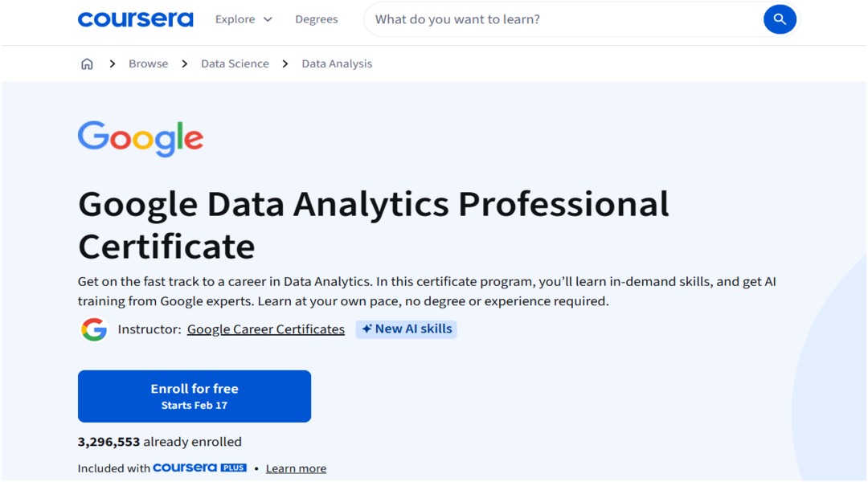Select the Browse breadcrumb
868x482 pixels.
(148, 63)
